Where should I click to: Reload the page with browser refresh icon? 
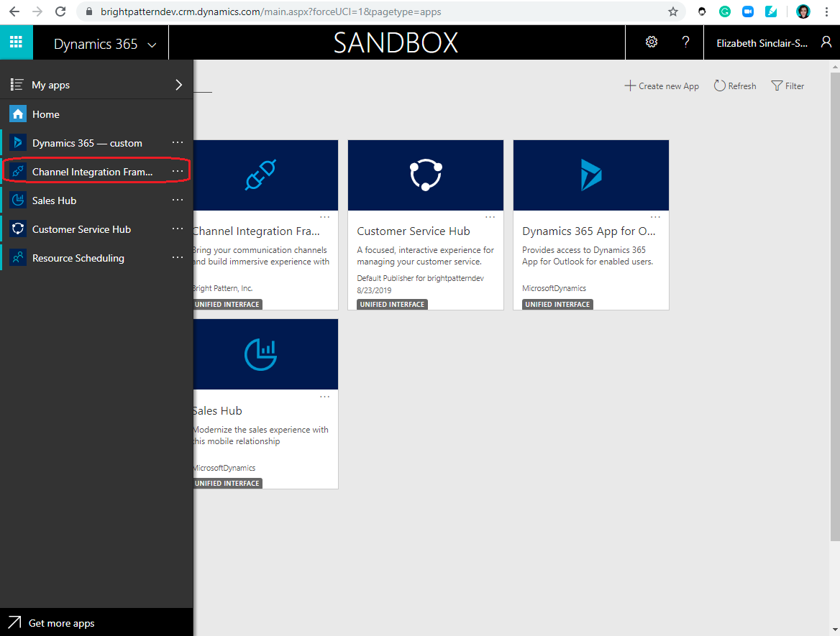tap(60, 11)
